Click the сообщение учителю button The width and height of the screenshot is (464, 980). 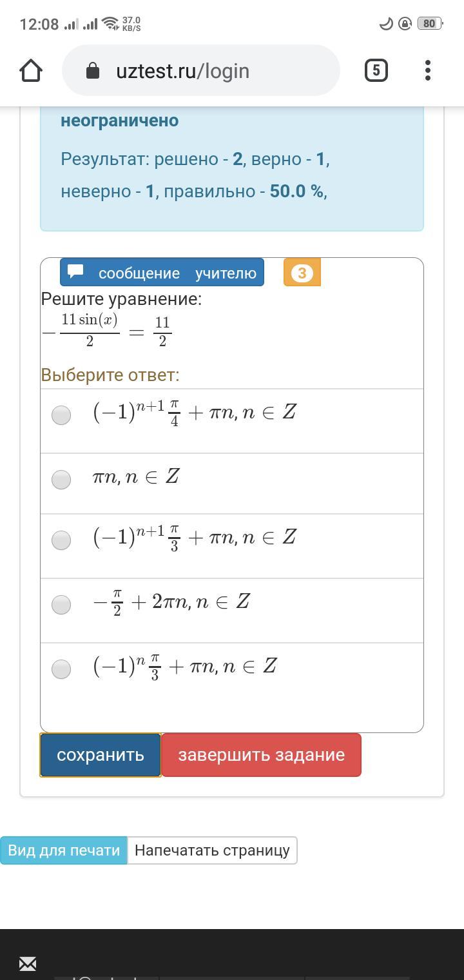pos(162,273)
